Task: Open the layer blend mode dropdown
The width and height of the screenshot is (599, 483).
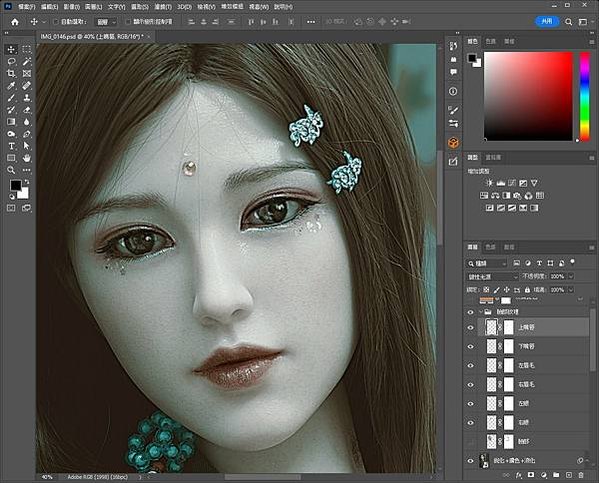Action: (492, 276)
